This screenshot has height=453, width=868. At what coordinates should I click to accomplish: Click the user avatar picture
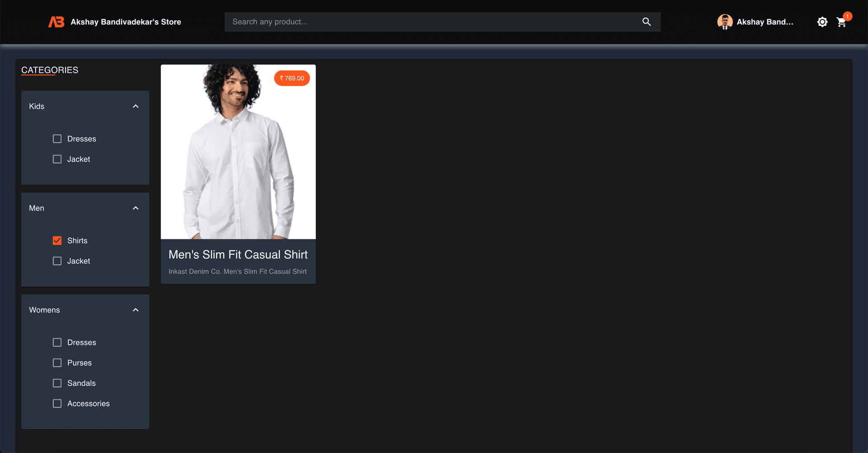point(725,22)
